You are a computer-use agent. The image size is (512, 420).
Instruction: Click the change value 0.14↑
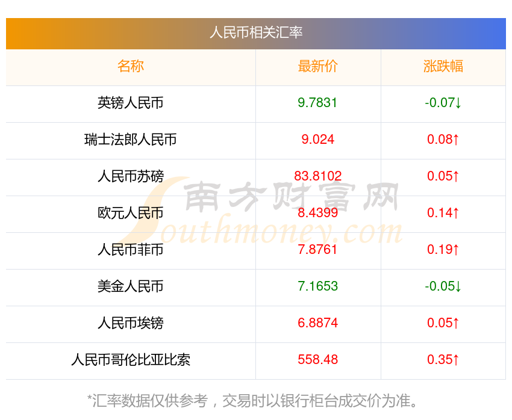(x=443, y=213)
